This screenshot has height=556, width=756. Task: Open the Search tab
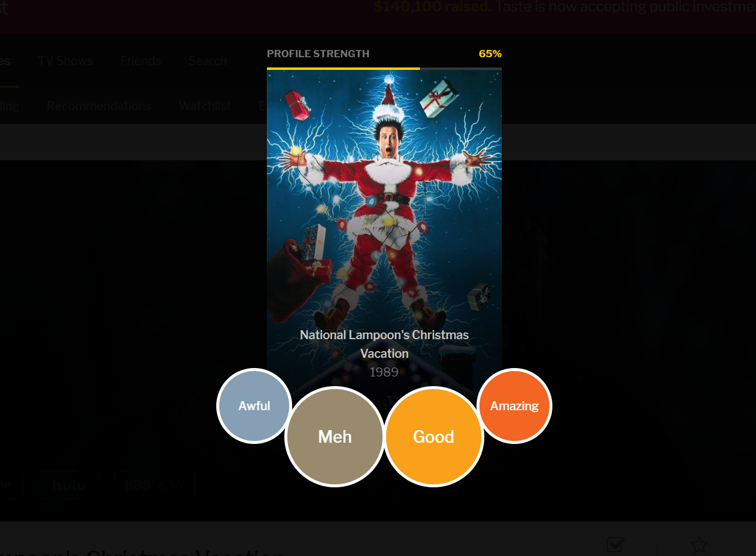pyautogui.click(x=208, y=61)
